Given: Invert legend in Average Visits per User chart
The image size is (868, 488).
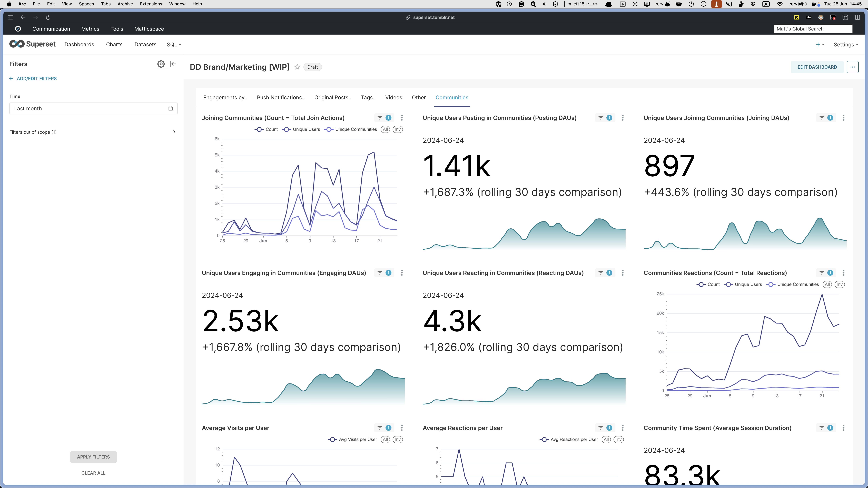Looking at the screenshot, I should point(398,440).
